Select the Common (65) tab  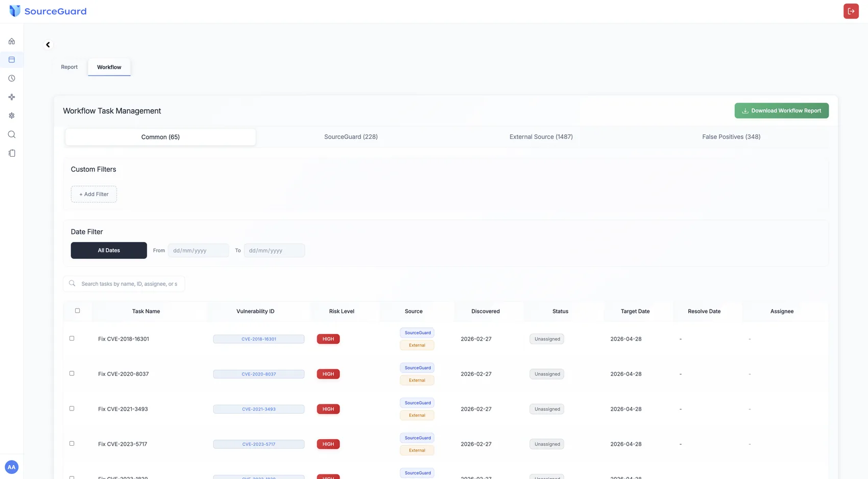[x=160, y=137]
